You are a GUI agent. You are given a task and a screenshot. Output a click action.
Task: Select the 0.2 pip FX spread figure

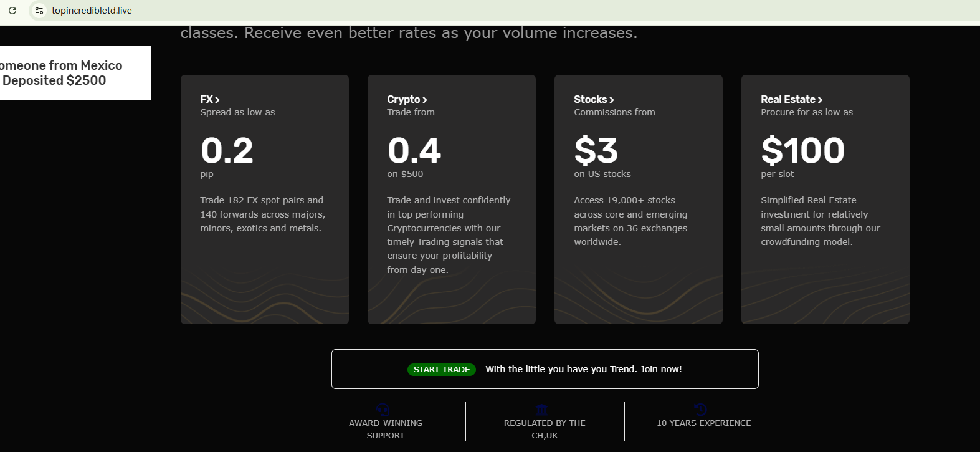click(x=227, y=151)
